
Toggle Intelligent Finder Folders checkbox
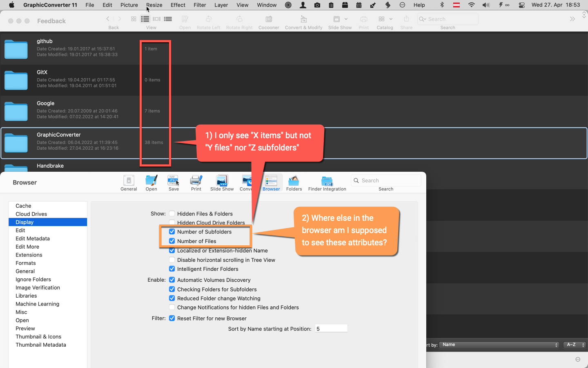point(172,269)
